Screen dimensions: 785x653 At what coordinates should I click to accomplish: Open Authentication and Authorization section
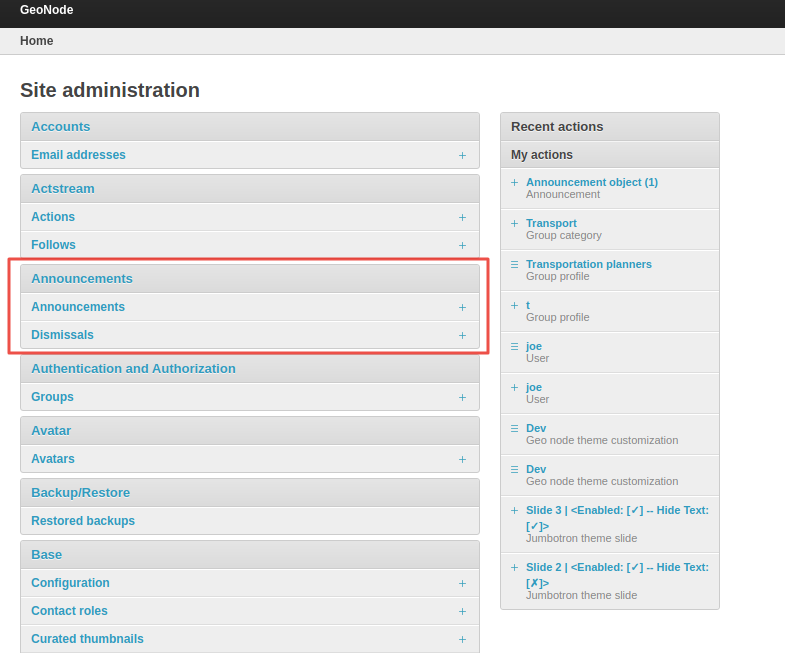click(133, 369)
